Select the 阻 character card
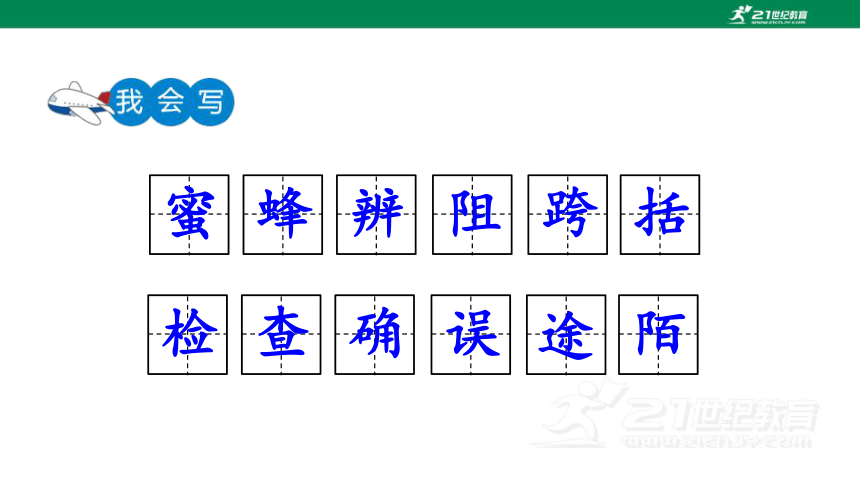 (x=472, y=215)
